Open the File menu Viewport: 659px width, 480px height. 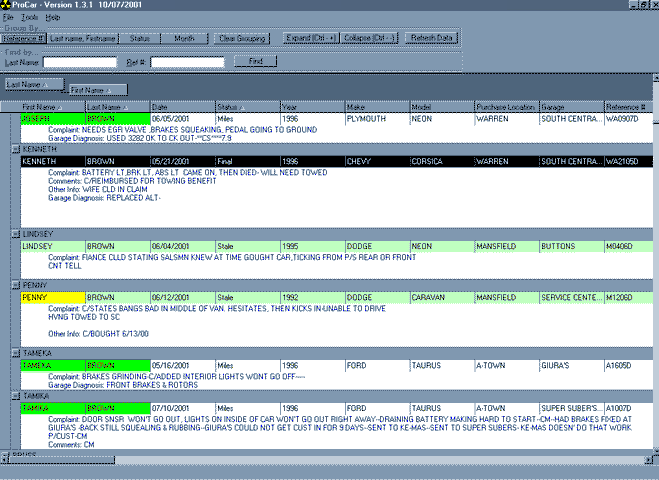pyautogui.click(x=8, y=18)
